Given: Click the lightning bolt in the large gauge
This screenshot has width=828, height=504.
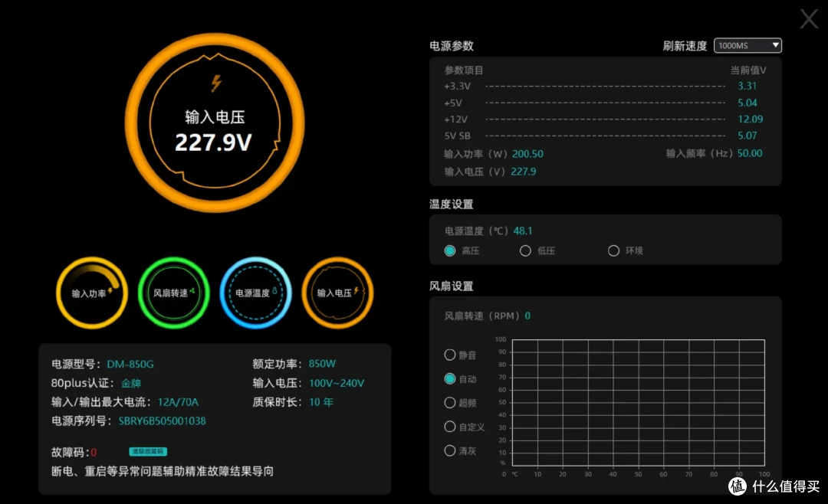Looking at the screenshot, I should pos(216,83).
